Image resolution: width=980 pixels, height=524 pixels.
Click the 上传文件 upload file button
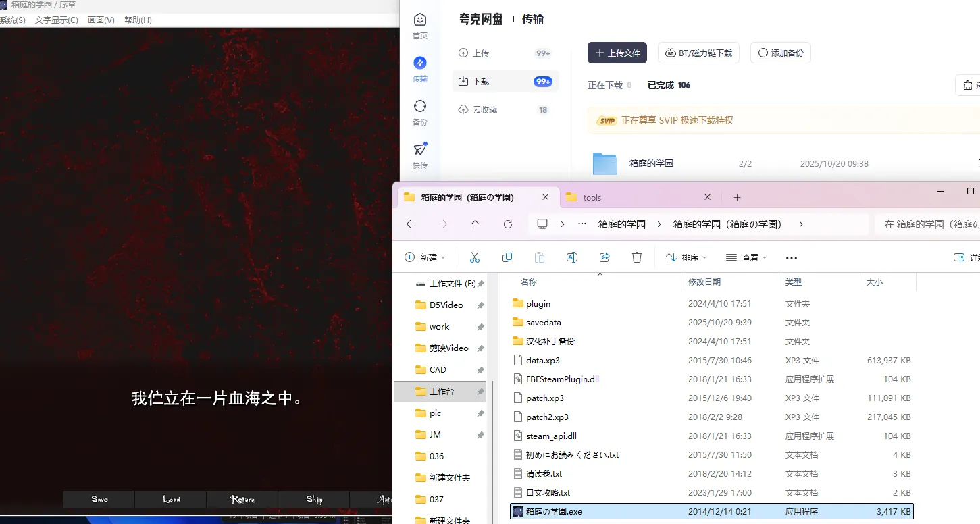click(x=617, y=53)
